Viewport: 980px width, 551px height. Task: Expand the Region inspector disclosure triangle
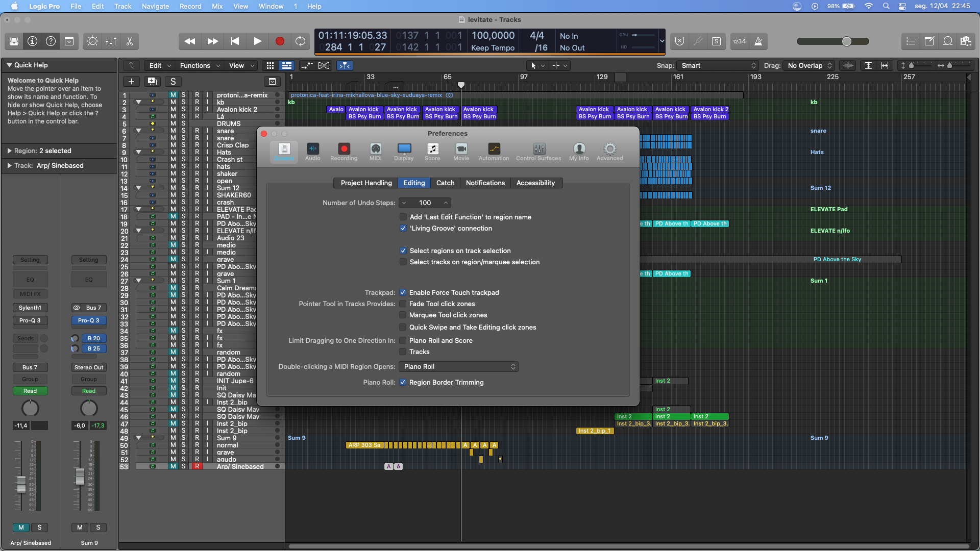coord(9,151)
